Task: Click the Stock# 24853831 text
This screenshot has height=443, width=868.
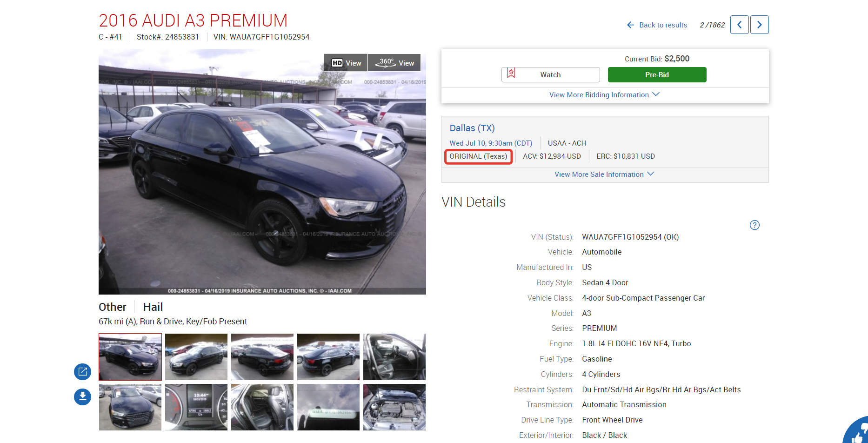Action: tap(167, 37)
